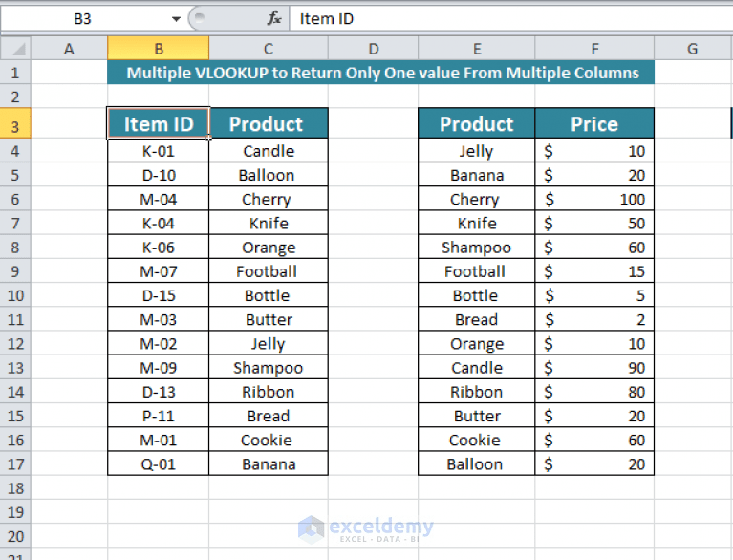Select row 1 header
Screen dimensions: 733x560
coord(15,72)
